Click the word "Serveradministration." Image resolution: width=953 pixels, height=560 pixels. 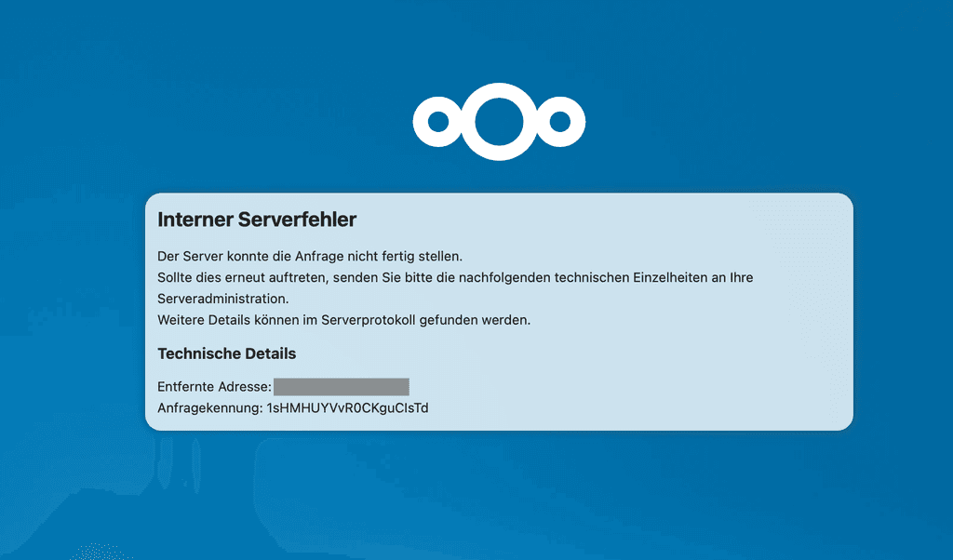(x=223, y=299)
